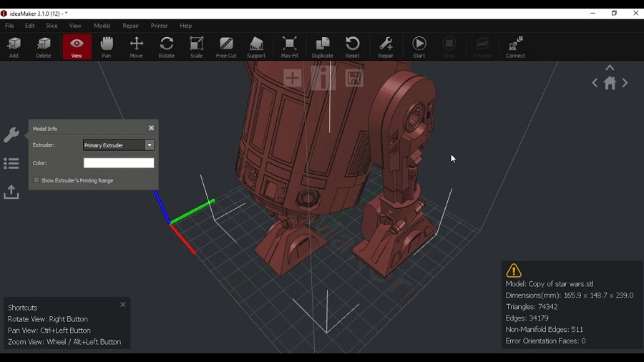This screenshot has width=644, height=362.
Task: Rotate view left with the left arrow
Action: [x=595, y=83]
